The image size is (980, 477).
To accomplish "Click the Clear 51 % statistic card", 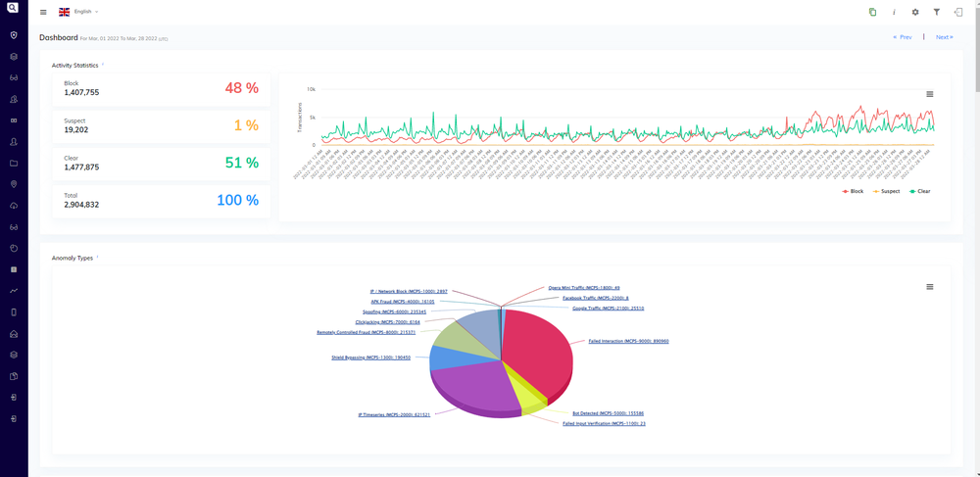I will coord(162,163).
